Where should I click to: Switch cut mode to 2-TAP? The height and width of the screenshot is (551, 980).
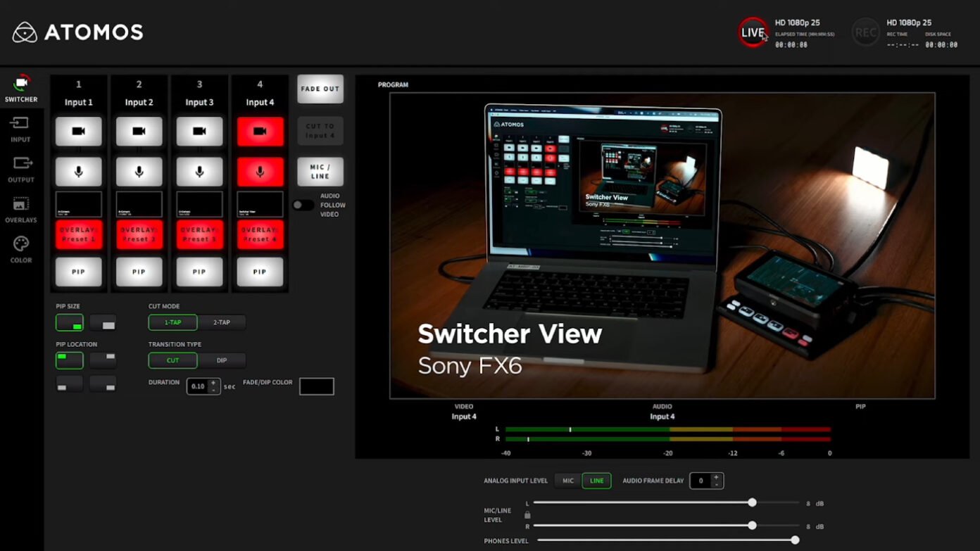(x=222, y=322)
